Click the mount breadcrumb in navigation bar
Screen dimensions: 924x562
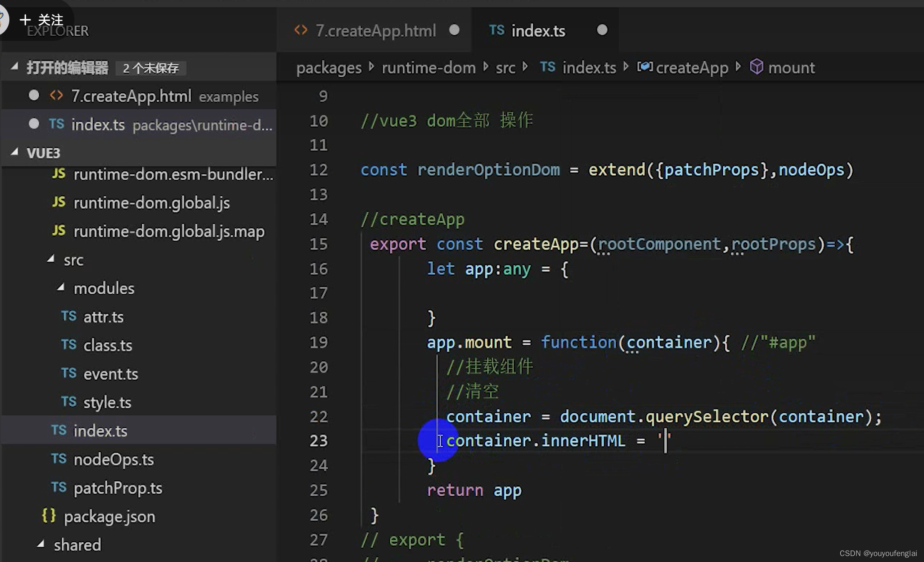click(x=792, y=67)
